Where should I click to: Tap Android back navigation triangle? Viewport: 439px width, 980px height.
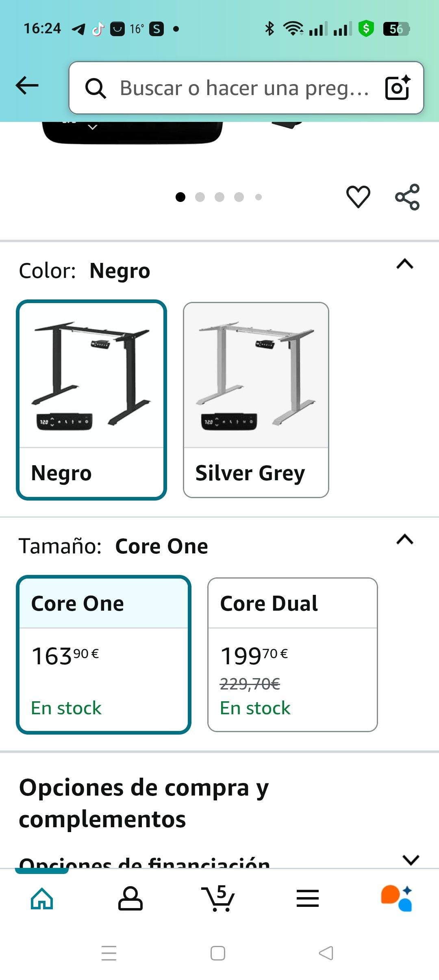tap(326, 953)
